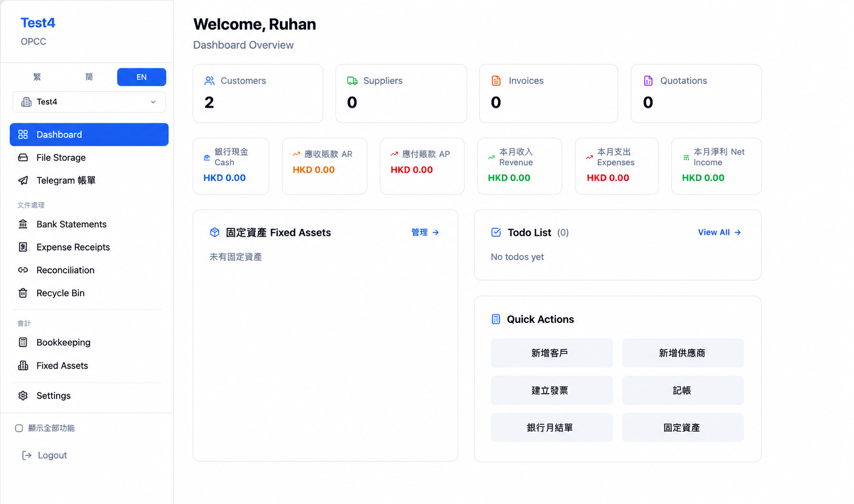Click the Recycle Bin trash icon

[23, 293]
